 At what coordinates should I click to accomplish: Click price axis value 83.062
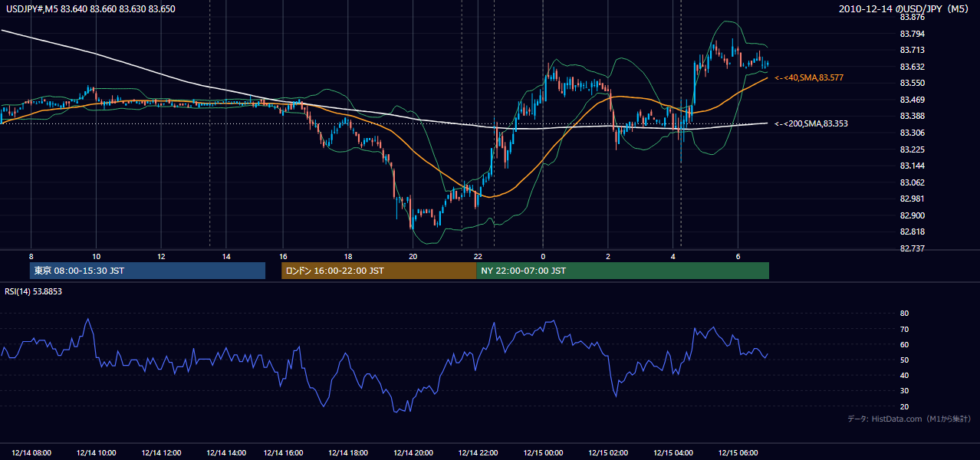(911, 182)
